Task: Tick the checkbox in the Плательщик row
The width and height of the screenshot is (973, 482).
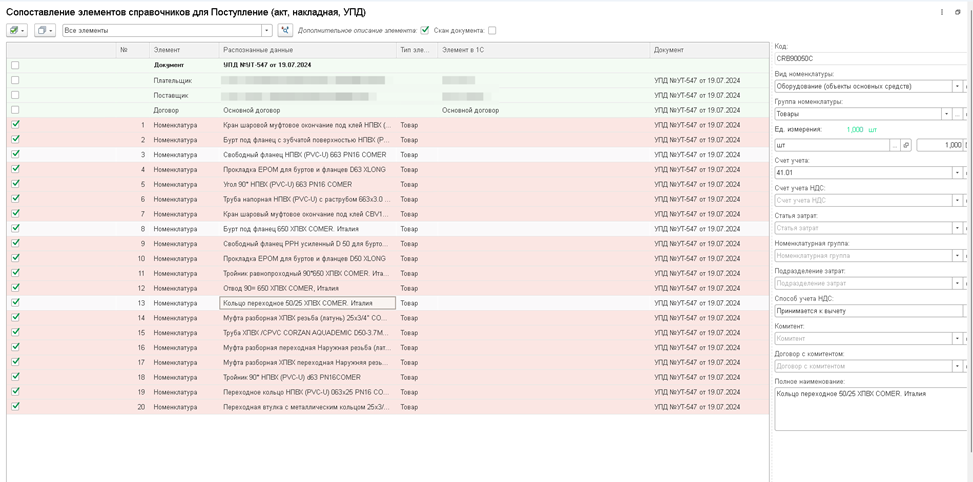Action: point(16,80)
